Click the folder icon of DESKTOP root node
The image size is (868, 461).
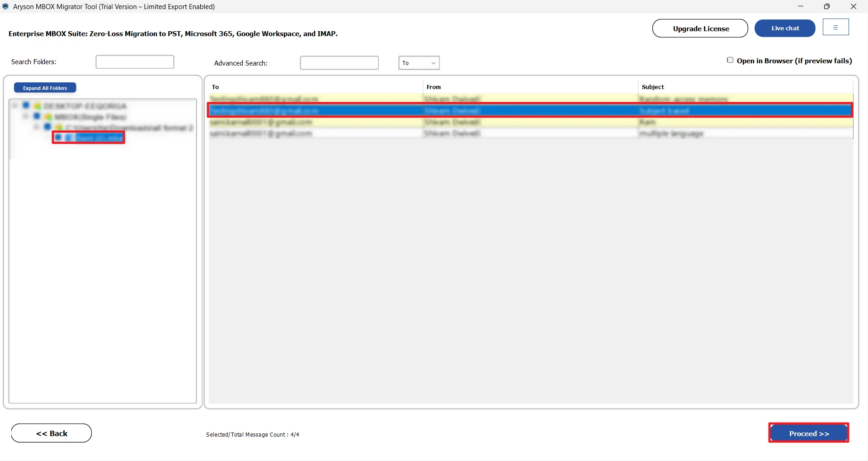point(37,106)
